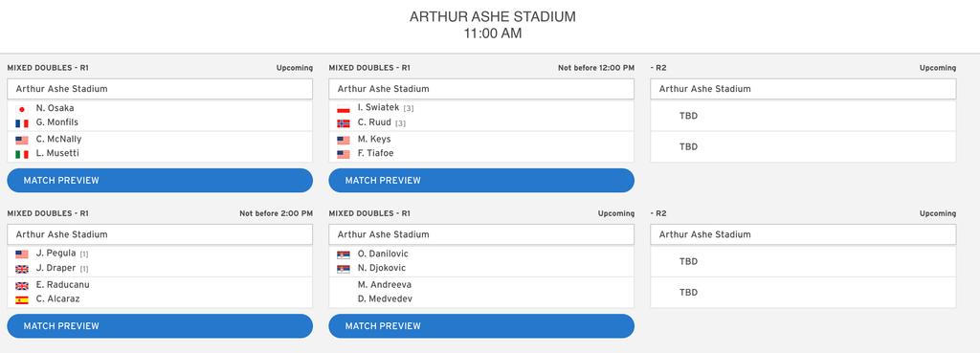The image size is (980, 353).
Task: Click Japan flag next to N. Osaka
Action: [x=22, y=109]
